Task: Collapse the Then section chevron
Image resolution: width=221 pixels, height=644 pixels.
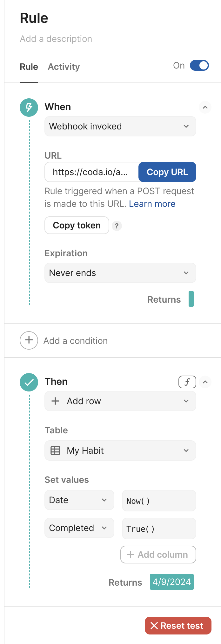Action: coord(205,382)
